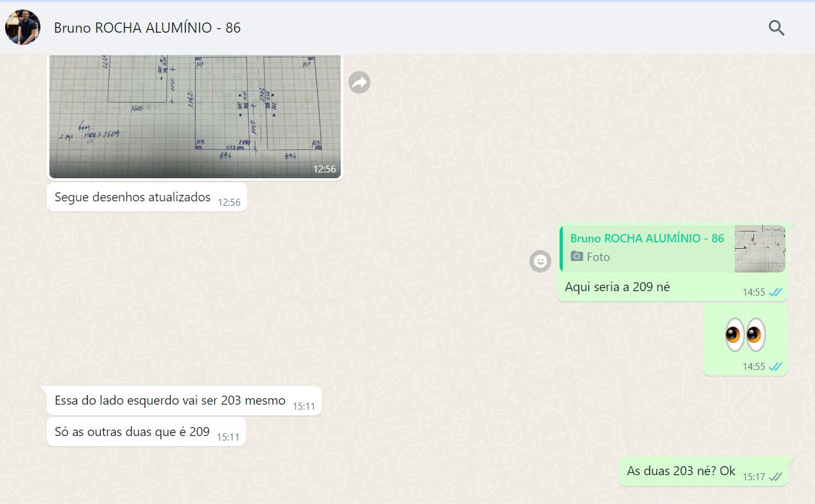Viewport: 815px width, 504px height.
Task: Click the 15:11 timestamp of 'Só as outras duas'
Action: [x=228, y=437]
